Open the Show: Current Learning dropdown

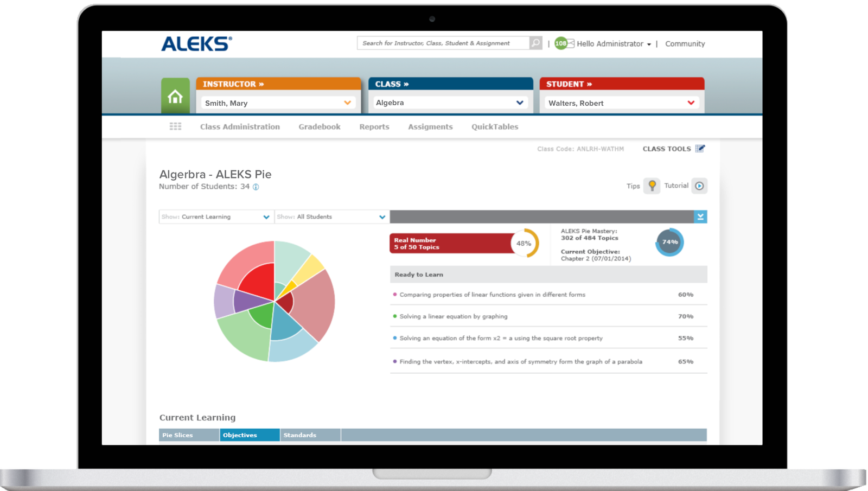pos(216,216)
